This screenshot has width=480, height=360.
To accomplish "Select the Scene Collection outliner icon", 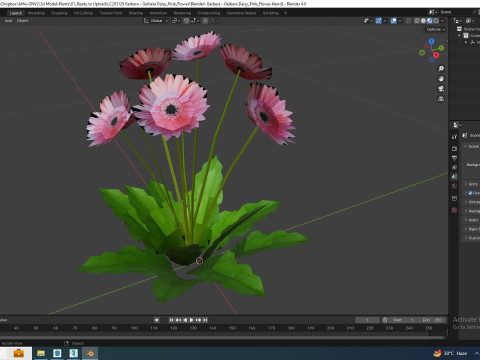I will point(459,29).
